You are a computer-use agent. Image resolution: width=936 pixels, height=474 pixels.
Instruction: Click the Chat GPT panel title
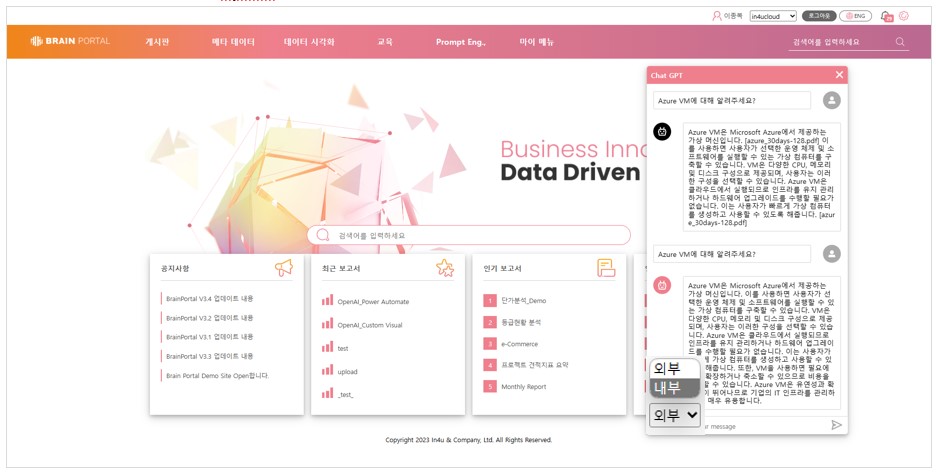(x=667, y=75)
